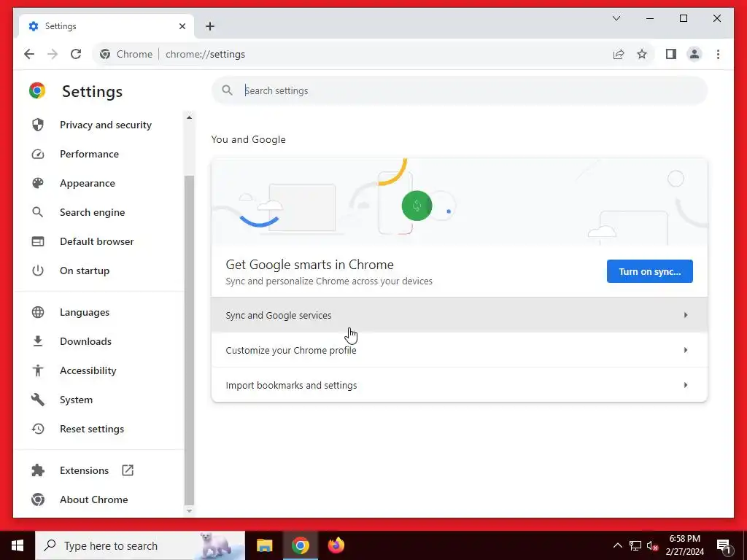Open the Windows Start menu

(x=18, y=545)
